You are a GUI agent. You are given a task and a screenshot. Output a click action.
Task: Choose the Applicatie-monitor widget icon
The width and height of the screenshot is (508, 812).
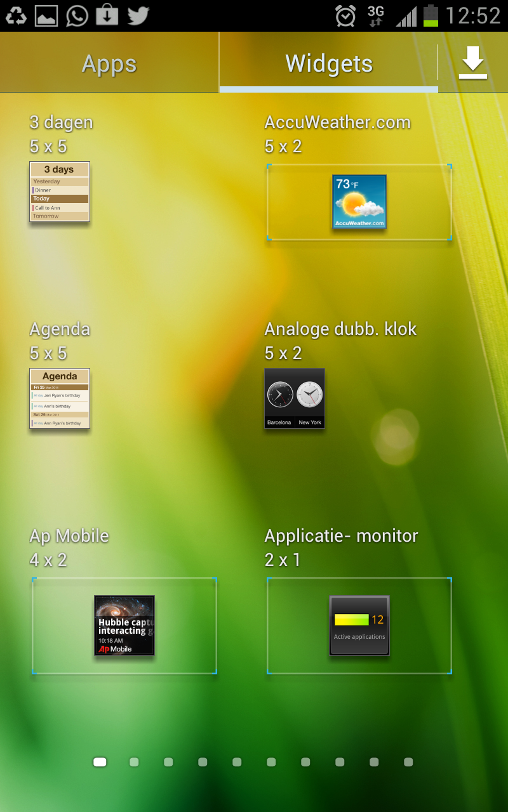(x=359, y=625)
